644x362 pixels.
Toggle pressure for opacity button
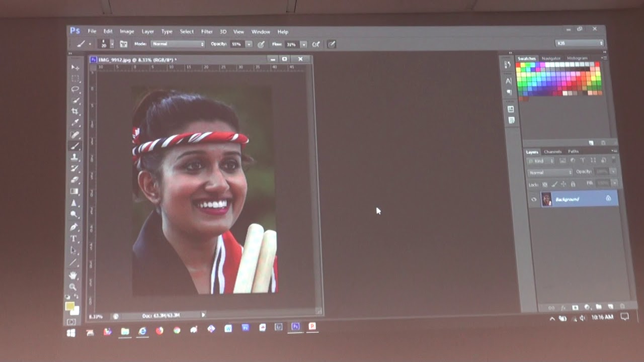click(261, 44)
